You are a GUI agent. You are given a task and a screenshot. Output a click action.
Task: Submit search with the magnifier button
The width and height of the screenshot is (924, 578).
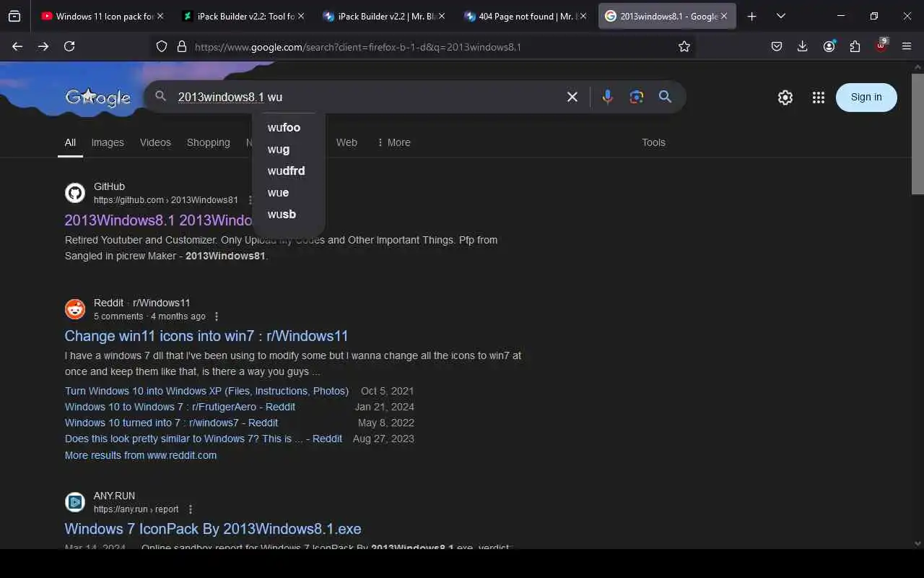point(665,97)
